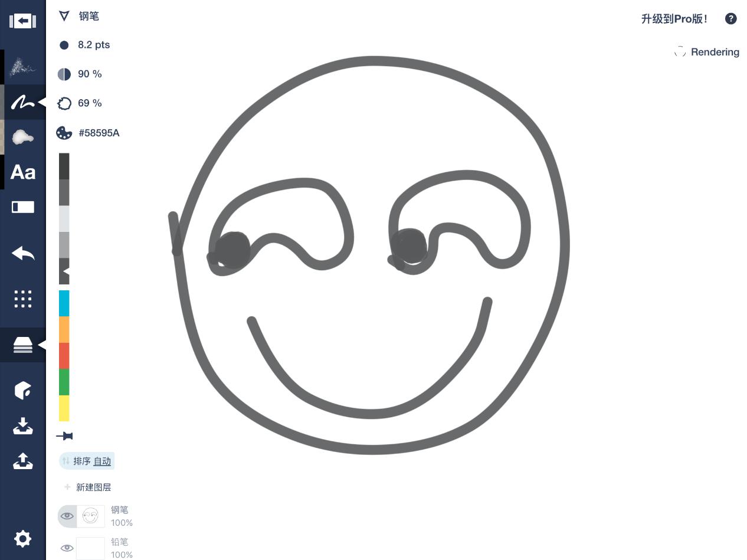The image size is (747, 560).
Task: Click the export upload icon
Action: (x=23, y=461)
